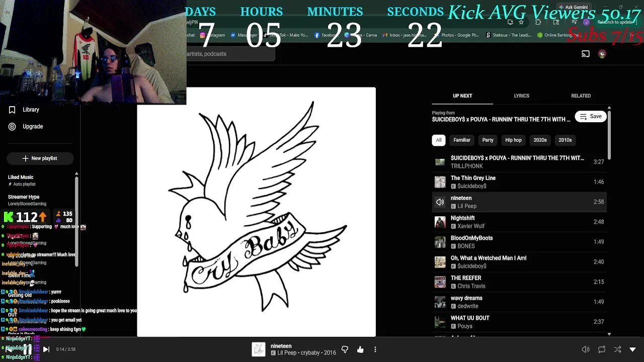Click the playback time 0:14 / 2:58
The image size is (644, 362).
(x=66, y=349)
